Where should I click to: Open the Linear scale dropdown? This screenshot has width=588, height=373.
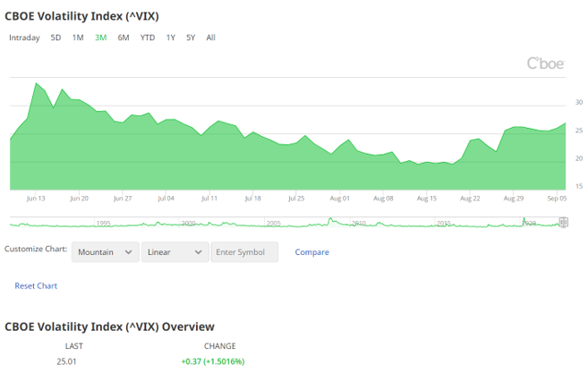pos(175,252)
